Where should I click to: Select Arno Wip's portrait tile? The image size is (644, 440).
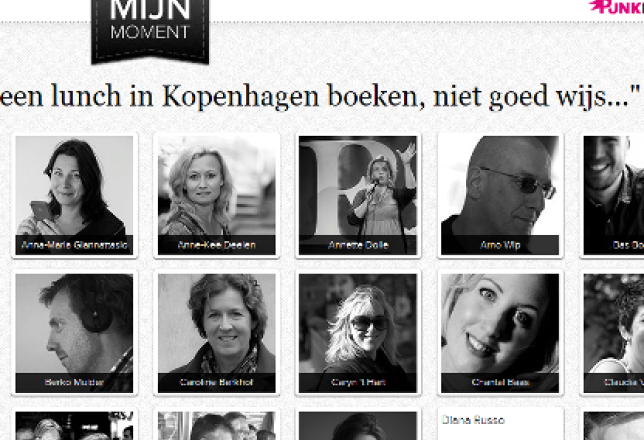tap(500, 195)
